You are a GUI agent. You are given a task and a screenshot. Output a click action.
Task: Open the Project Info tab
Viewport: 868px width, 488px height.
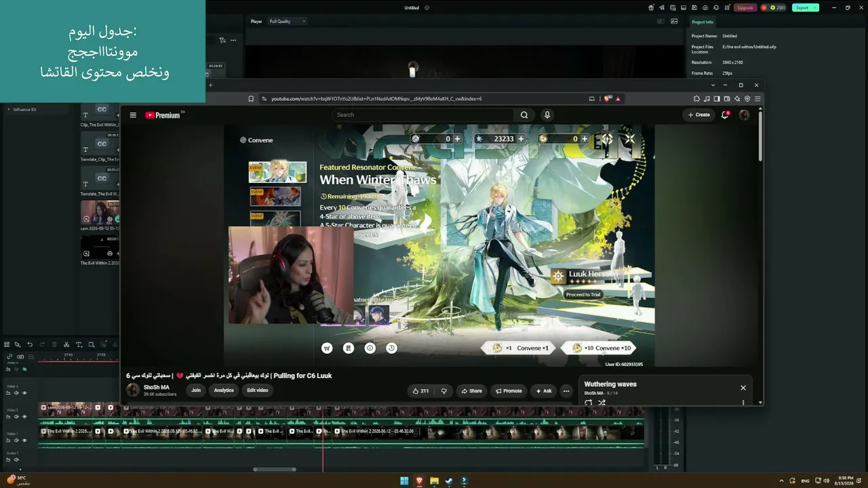pos(703,22)
